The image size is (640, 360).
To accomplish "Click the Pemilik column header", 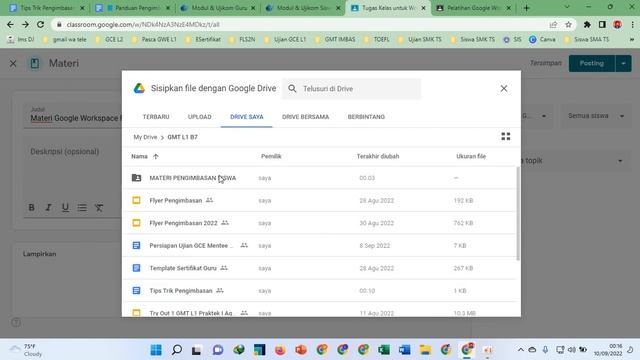I will (271, 156).
